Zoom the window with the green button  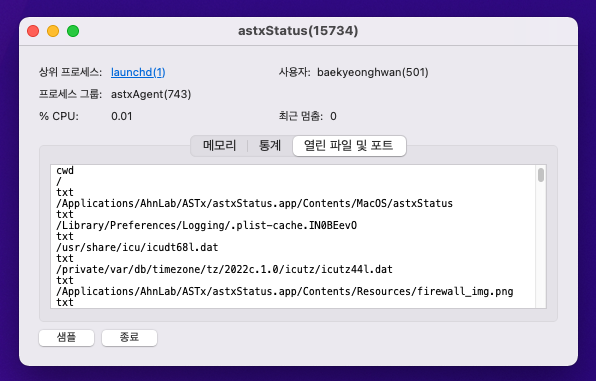73,31
